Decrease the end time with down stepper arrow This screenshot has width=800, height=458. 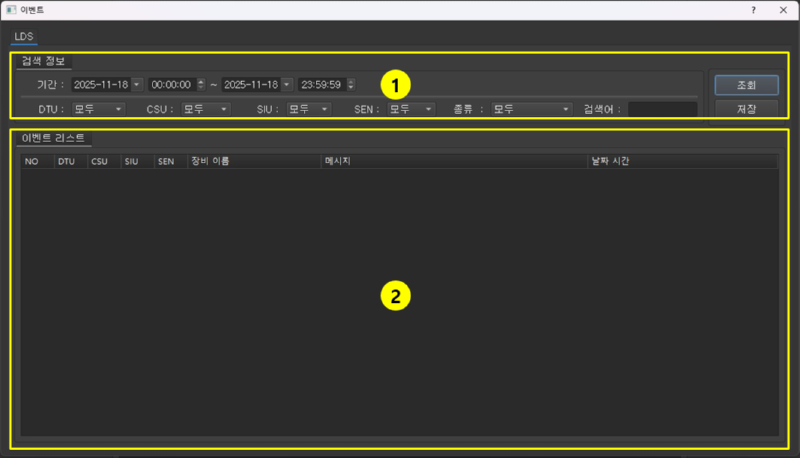[x=351, y=88]
